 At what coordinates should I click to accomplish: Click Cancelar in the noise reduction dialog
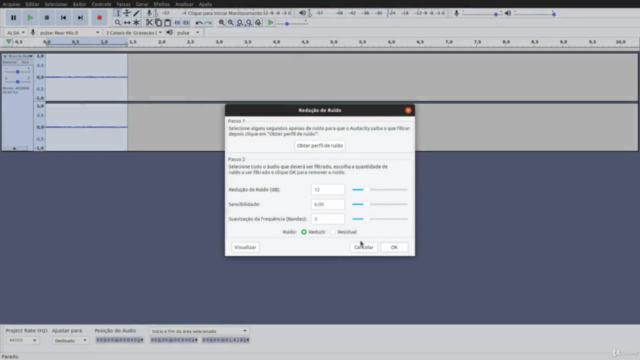(364, 247)
